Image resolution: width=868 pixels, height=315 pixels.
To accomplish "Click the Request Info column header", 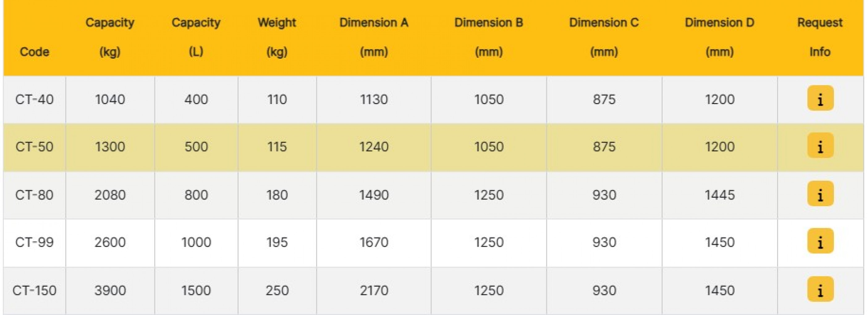I will (820, 37).
